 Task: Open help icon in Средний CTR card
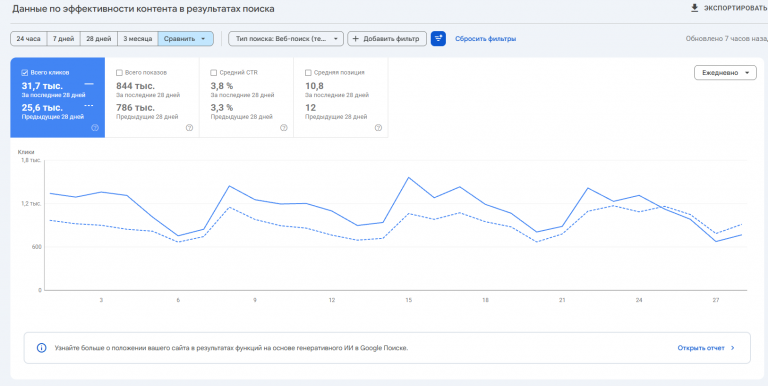click(284, 128)
